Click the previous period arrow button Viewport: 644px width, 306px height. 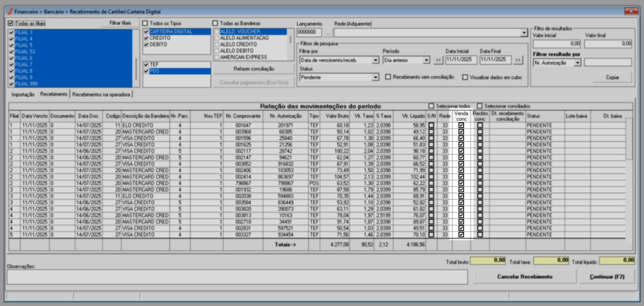click(x=438, y=60)
